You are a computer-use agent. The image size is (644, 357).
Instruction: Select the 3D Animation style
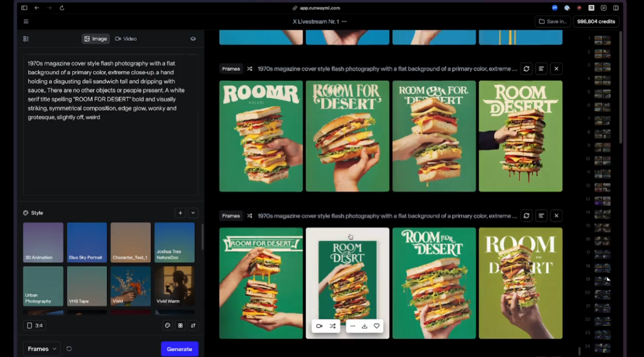[x=43, y=242]
